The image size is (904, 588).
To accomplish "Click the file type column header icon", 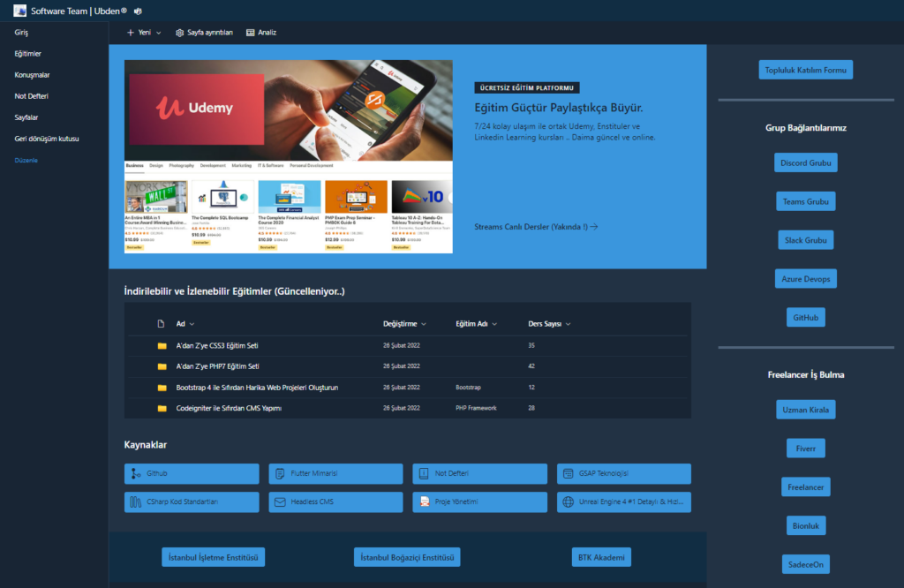I will click(x=161, y=324).
